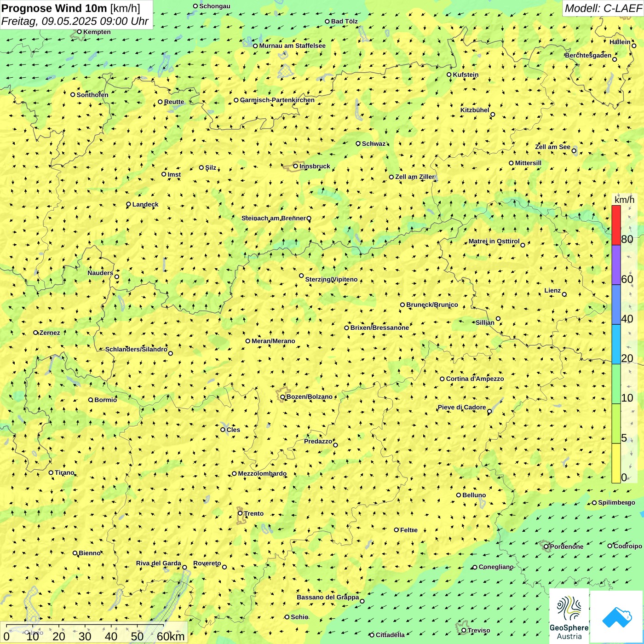Screen dimensions: 644x644
Task: Select the Matrei in Osttirol label
Action: point(494,241)
